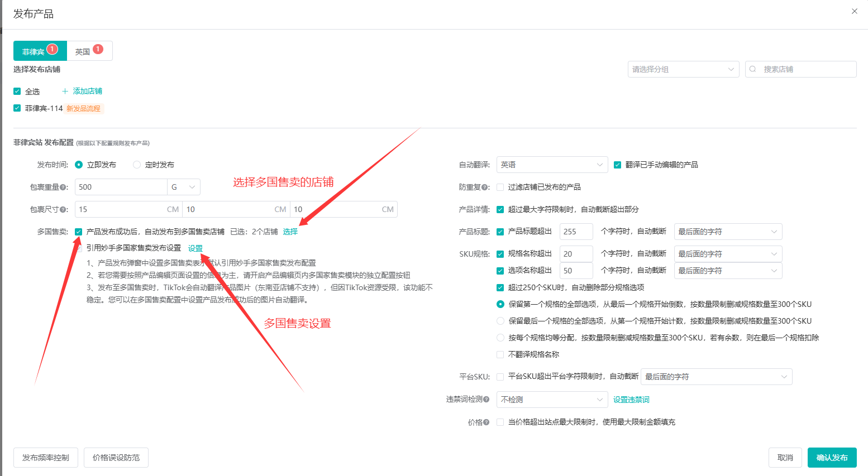Toggle the 产品标题超出 checkbox
Viewport: 868px width, 476px height.
click(x=500, y=232)
